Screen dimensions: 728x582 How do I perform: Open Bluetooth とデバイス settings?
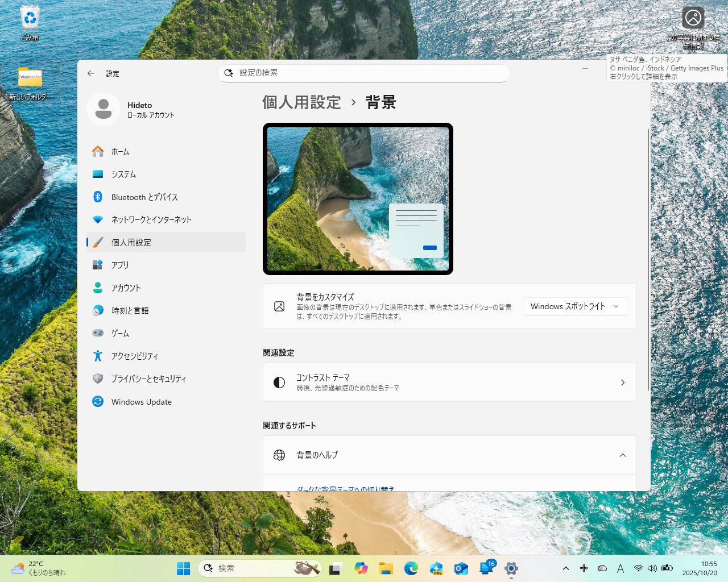tap(144, 197)
